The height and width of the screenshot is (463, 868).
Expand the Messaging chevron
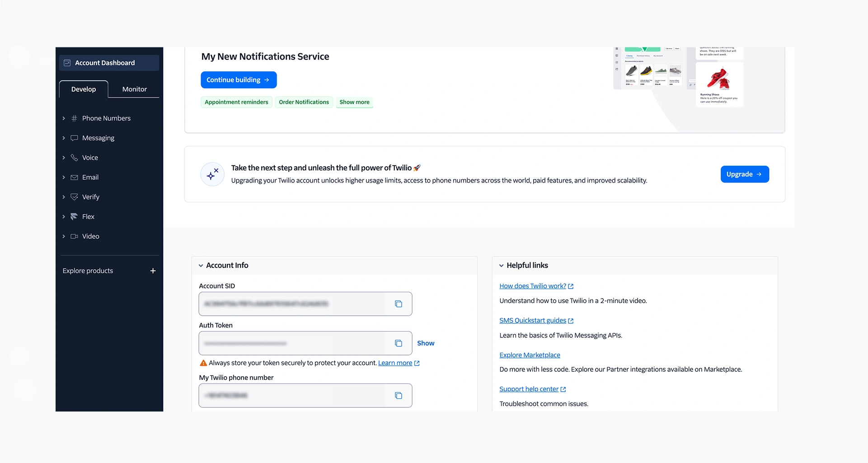click(64, 138)
